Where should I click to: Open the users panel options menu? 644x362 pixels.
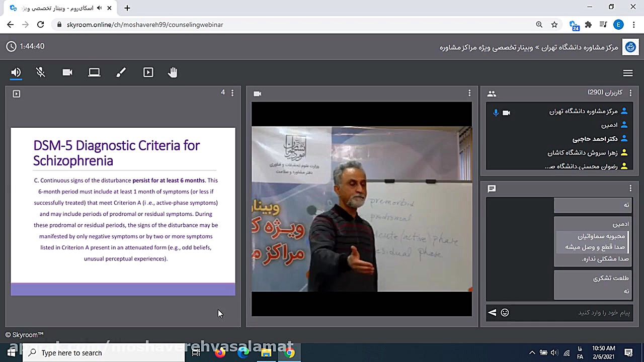point(630,93)
